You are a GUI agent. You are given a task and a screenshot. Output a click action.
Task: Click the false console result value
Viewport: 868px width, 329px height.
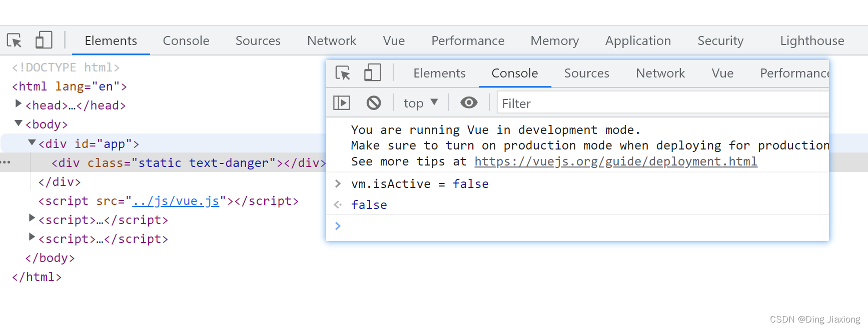(x=369, y=205)
